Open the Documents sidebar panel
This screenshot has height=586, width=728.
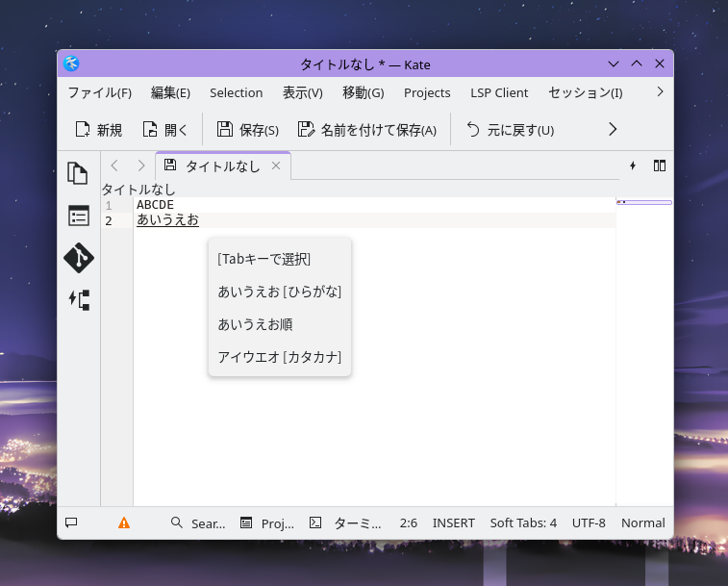click(x=78, y=173)
